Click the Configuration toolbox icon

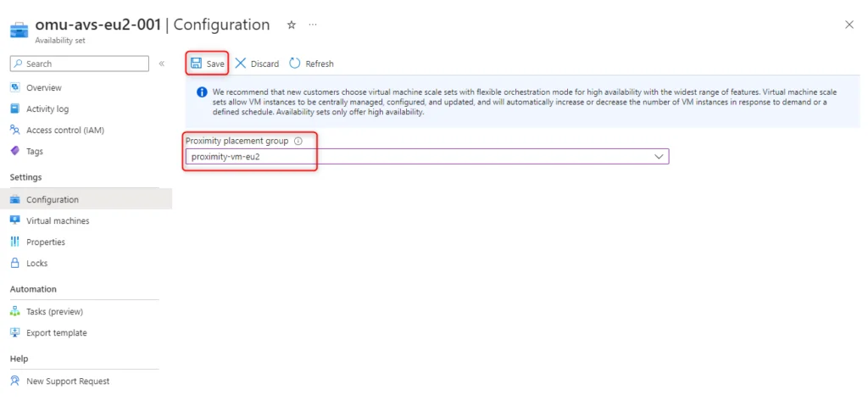(15, 199)
